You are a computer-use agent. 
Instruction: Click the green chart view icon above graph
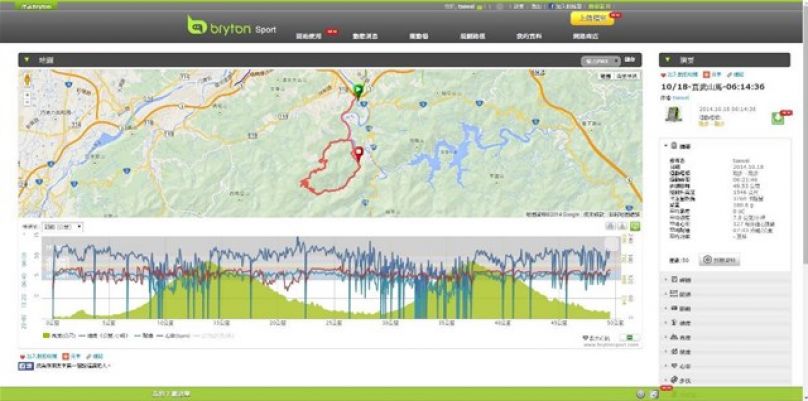click(635, 226)
